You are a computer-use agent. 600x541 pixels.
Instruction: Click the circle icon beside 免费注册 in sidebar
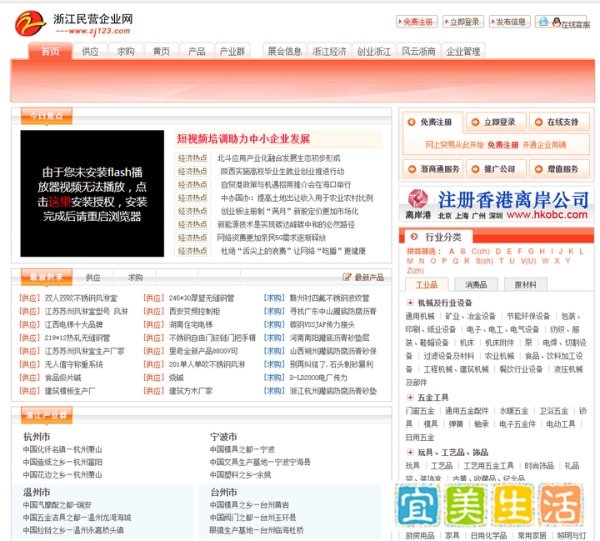[x=411, y=122]
